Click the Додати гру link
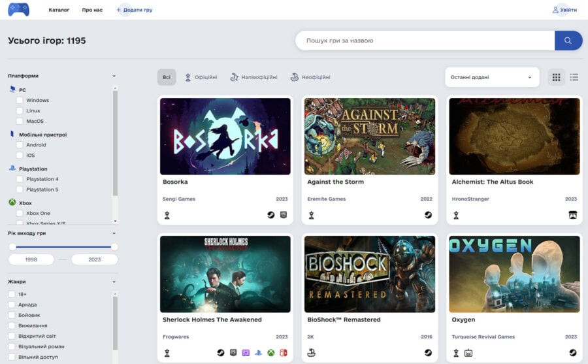Screen dimensions: 588x364 click(x=134, y=10)
